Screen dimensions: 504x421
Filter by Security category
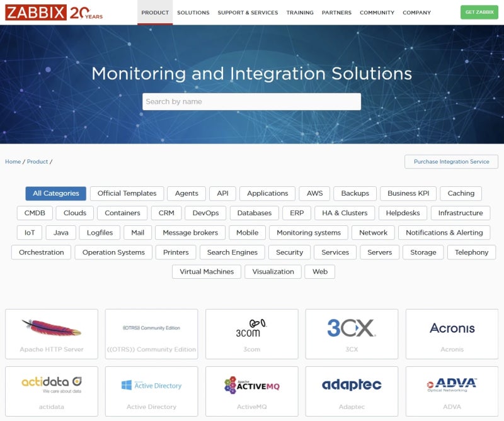tap(290, 252)
